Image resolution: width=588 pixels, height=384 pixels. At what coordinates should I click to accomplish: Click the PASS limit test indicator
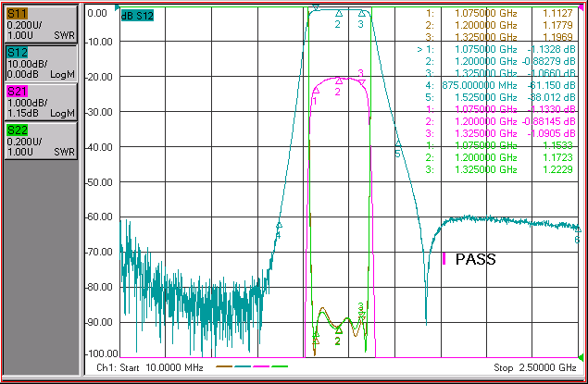[x=475, y=259]
